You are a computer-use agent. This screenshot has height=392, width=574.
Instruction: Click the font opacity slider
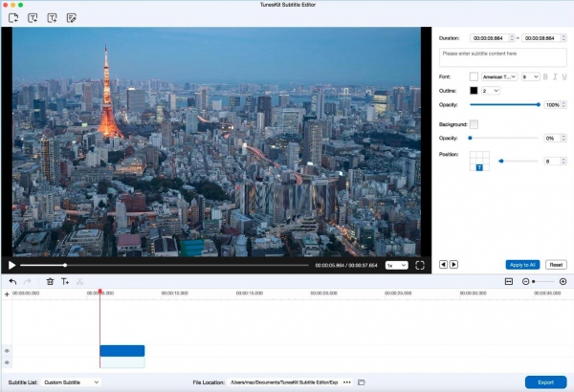point(504,104)
